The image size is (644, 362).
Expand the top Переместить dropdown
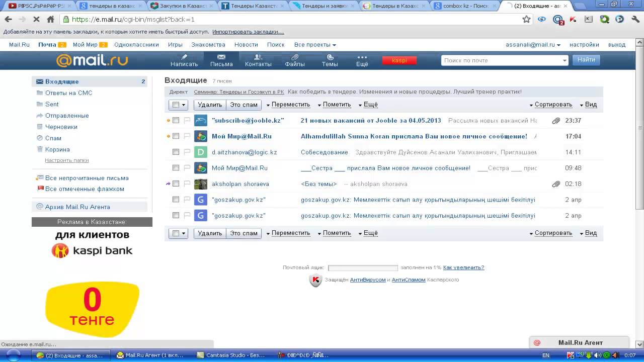point(288,105)
